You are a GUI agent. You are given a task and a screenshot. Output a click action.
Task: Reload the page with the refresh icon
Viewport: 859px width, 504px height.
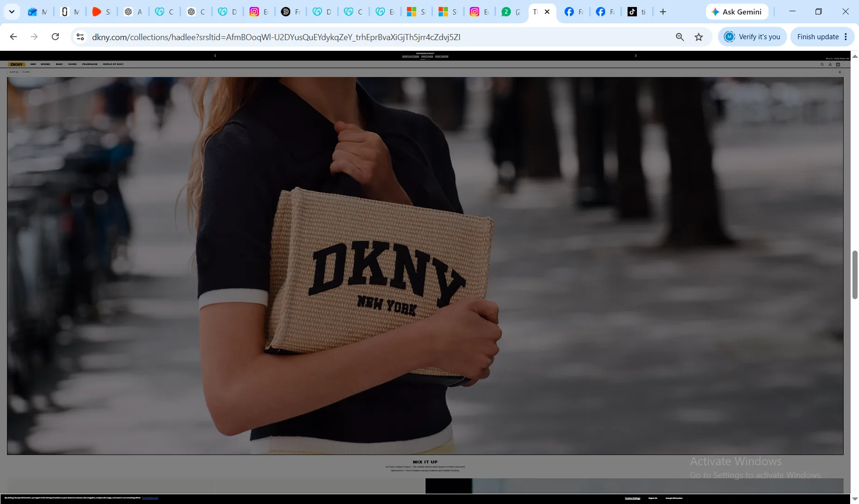tap(55, 37)
